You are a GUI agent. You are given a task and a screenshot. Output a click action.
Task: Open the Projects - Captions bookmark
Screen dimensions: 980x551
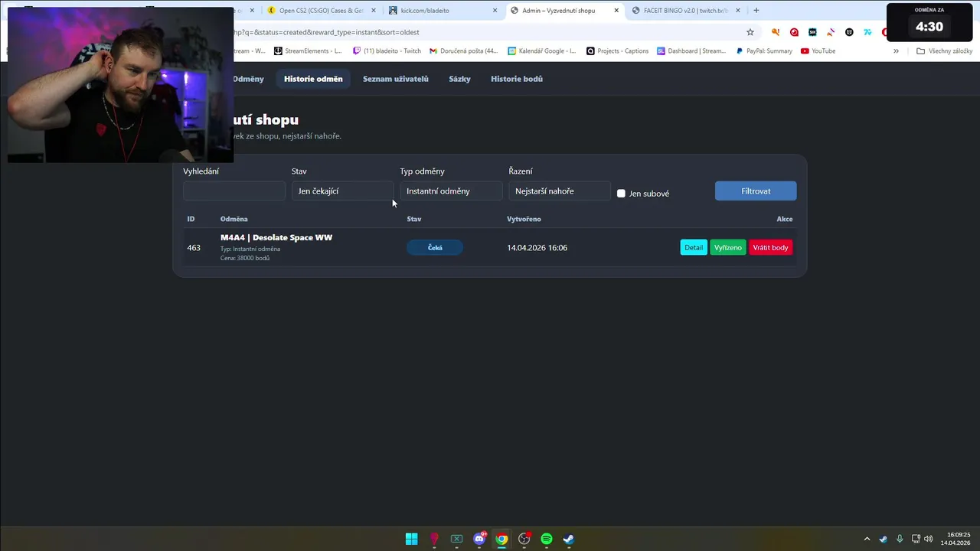(617, 51)
